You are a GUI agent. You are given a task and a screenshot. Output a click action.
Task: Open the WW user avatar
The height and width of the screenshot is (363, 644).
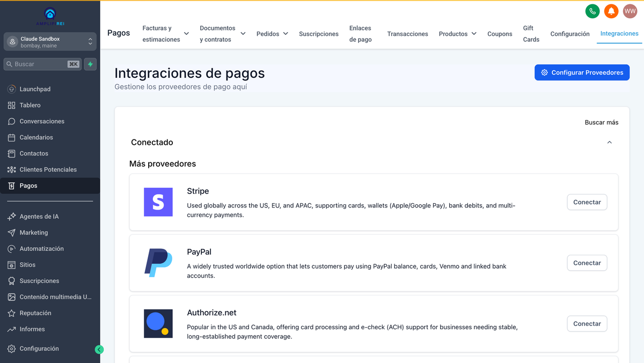pyautogui.click(x=630, y=11)
